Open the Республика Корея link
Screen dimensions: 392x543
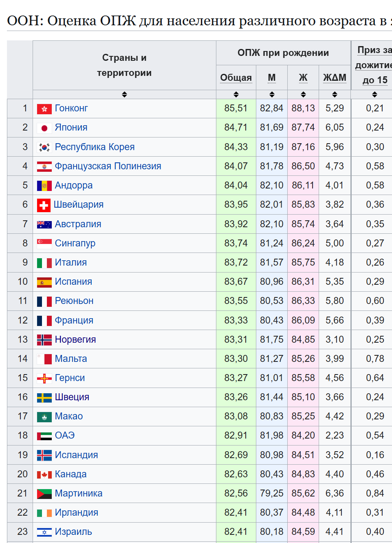pyautogui.click(x=95, y=147)
